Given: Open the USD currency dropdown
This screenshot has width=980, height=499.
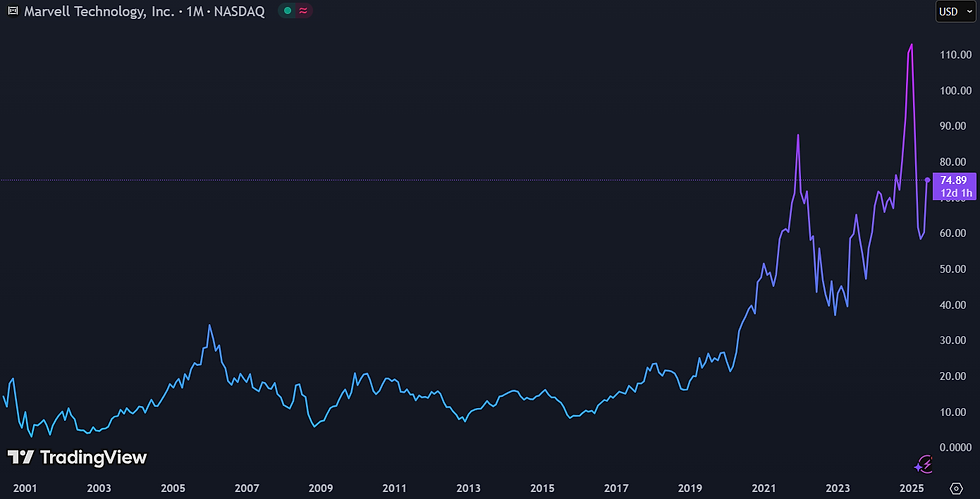Looking at the screenshot, I should [x=956, y=11].
